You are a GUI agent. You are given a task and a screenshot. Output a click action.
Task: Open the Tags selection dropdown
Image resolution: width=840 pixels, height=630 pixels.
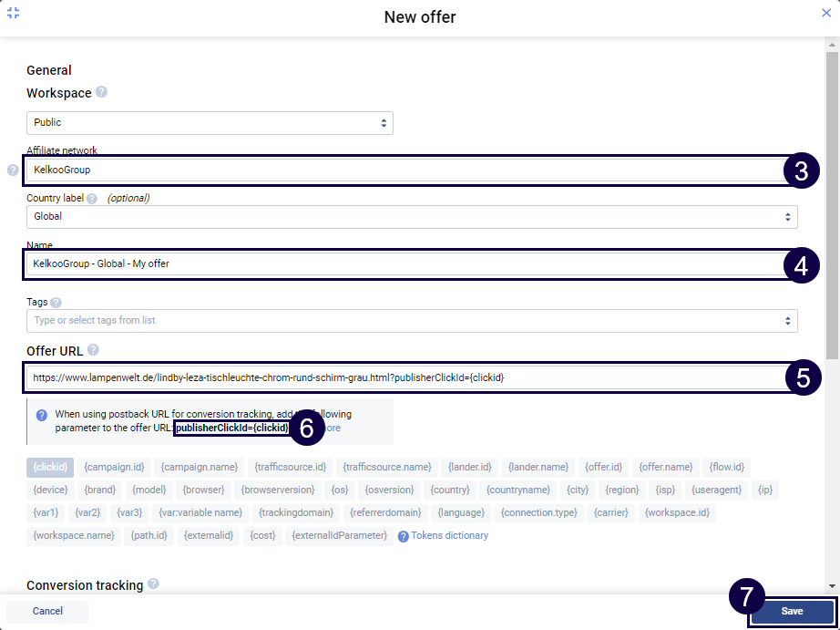click(412, 321)
